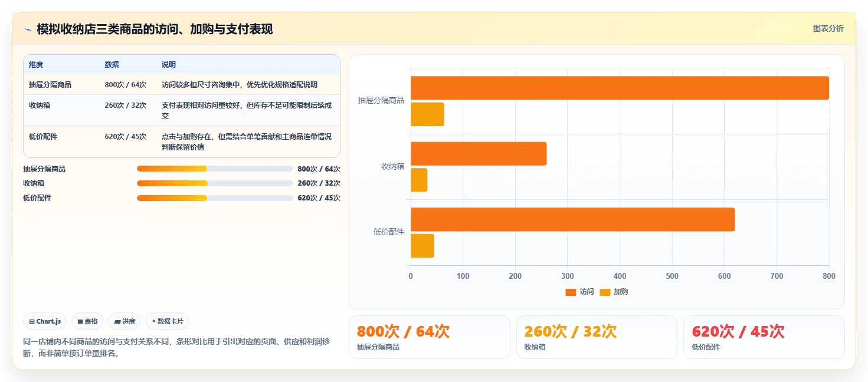Select the 低价配件 table row name
868x382 pixels.
tap(43, 137)
